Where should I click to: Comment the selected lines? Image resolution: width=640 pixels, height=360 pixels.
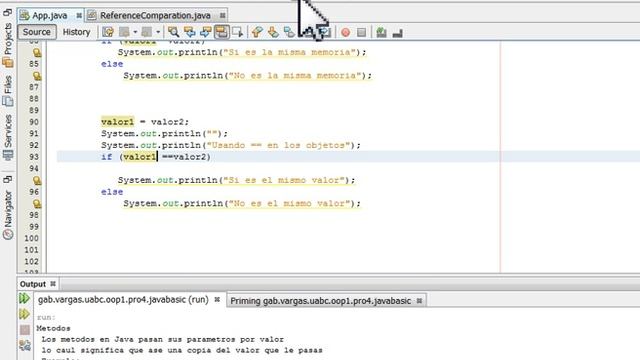pos(381,32)
